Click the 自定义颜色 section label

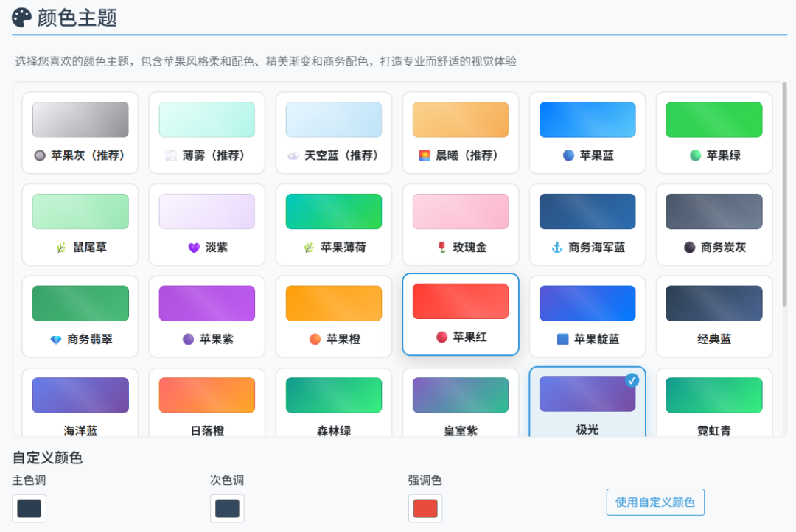[47, 458]
